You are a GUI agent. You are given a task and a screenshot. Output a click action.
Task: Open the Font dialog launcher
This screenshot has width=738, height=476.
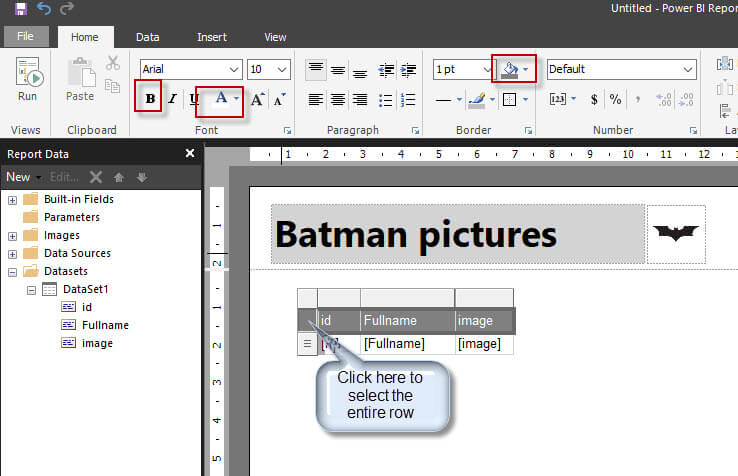pyautogui.click(x=287, y=130)
